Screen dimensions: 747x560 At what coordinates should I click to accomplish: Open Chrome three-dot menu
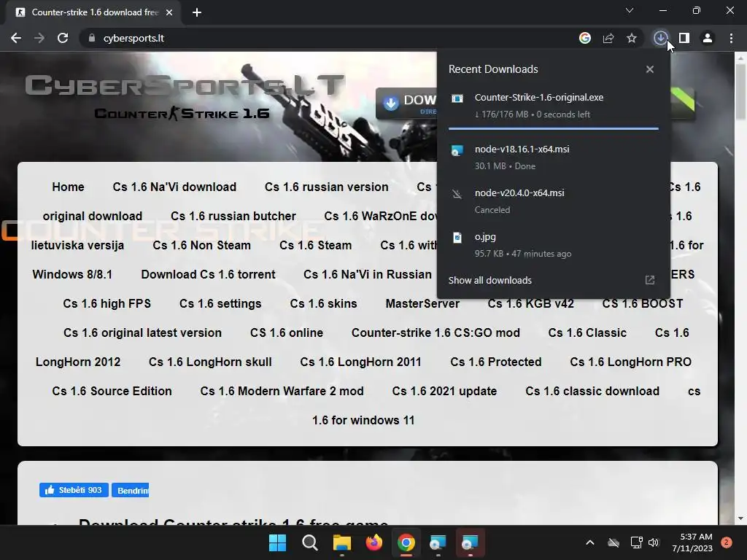(x=731, y=38)
